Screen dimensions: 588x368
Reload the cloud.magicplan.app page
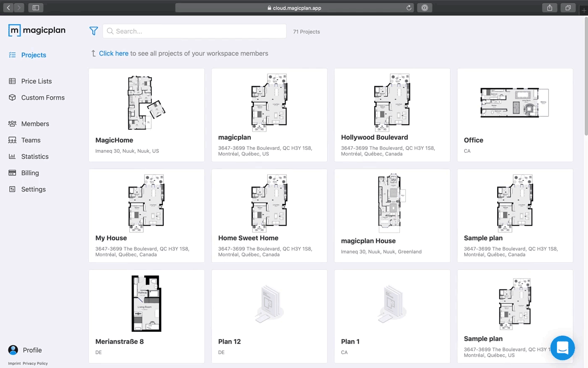point(409,8)
